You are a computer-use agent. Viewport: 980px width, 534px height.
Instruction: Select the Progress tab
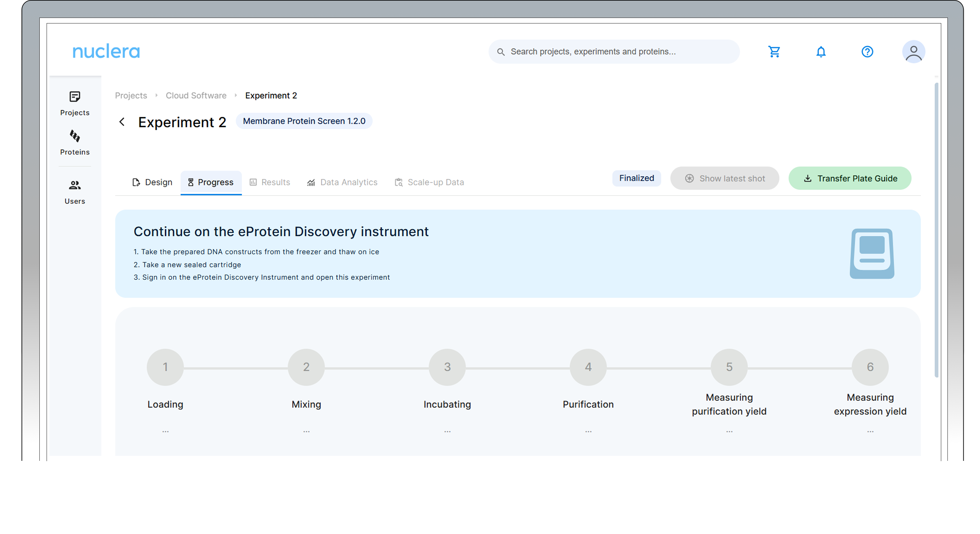(211, 182)
